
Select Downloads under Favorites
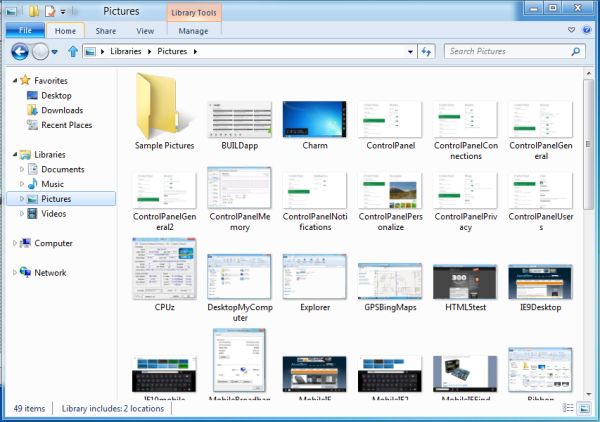pos(62,110)
